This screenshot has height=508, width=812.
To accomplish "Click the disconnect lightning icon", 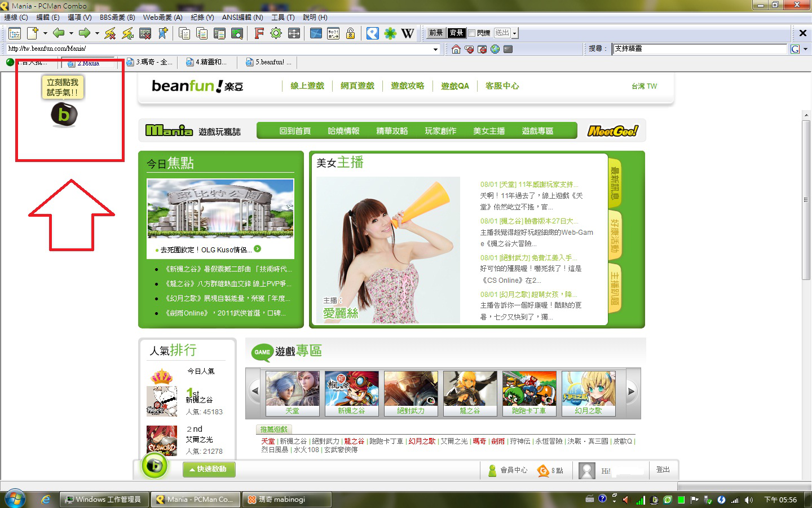I will click(x=110, y=33).
